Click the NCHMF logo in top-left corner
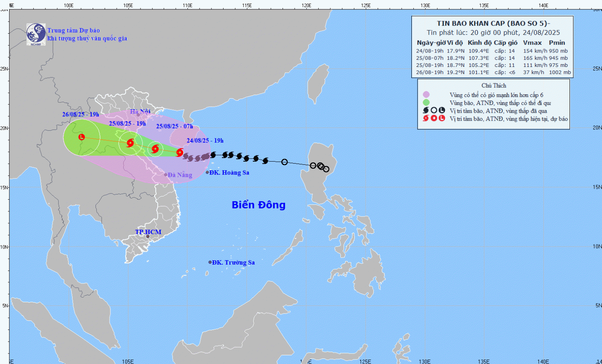The height and width of the screenshot is (364, 602). 36,34
